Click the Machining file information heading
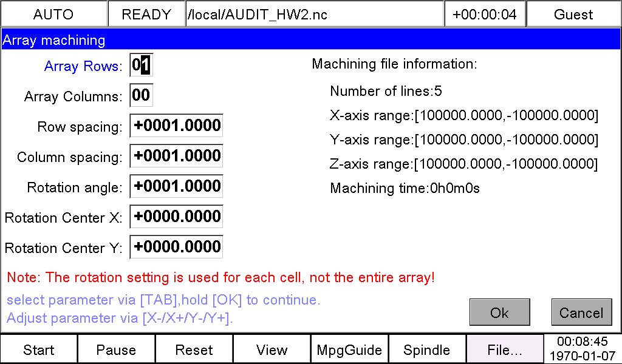The image size is (622, 364). click(x=395, y=63)
